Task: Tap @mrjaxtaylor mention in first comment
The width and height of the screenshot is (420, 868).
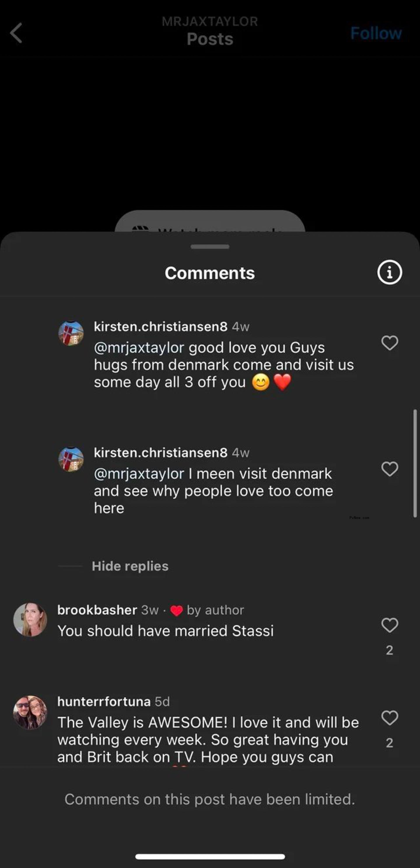Action: click(139, 348)
